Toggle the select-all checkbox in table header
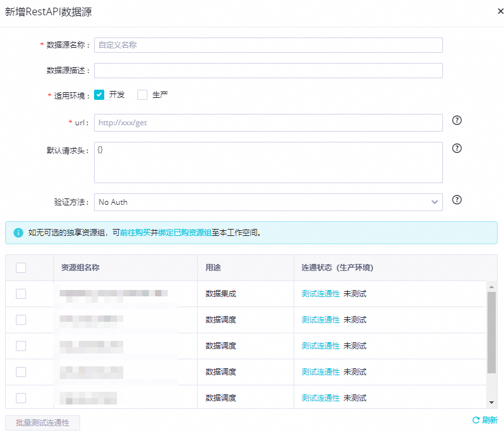Image resolution: width=504 pixels, height=435 pixels. tap(21, 268)
